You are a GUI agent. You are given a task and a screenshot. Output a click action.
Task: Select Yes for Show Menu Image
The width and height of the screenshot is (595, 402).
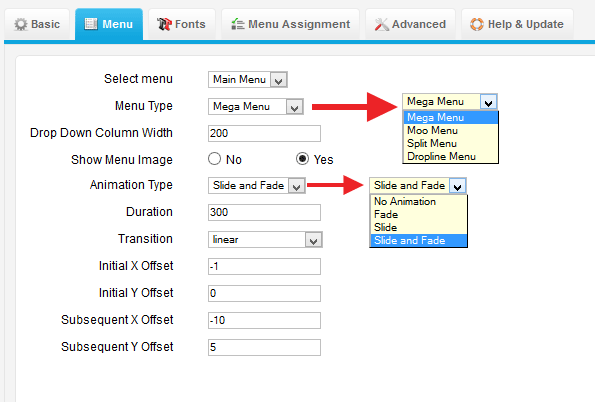pyautogui.click(x=302, y=159)
